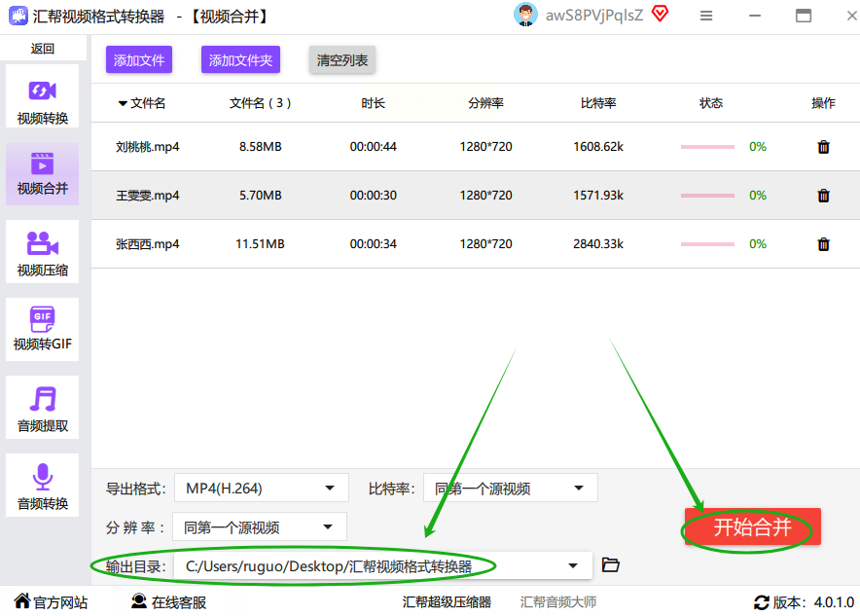Select the 视频合并 video merge tool
The height and width of the screenshot is (616, 860).
point(42,174)
